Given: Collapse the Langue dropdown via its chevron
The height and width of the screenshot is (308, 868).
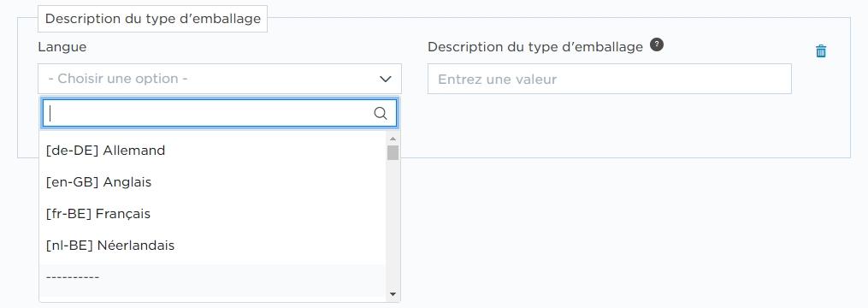Looking at the screenshot, I should (x=386, y=80).
